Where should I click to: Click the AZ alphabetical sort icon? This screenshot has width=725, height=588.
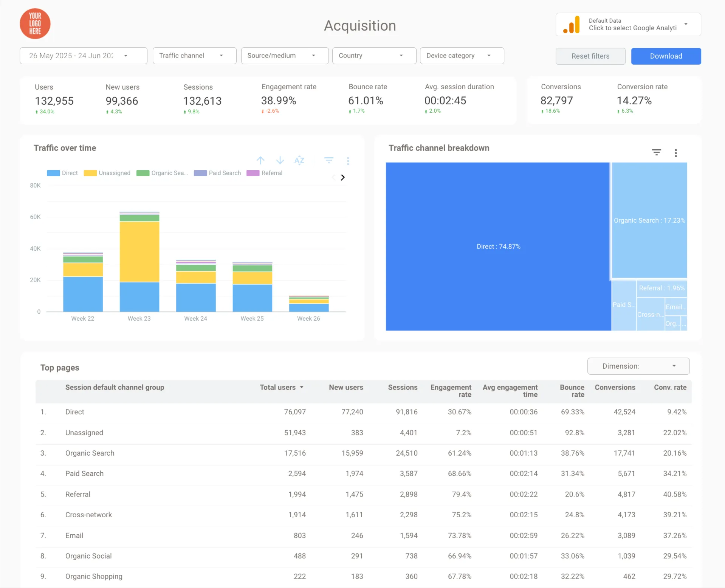click(299, 160)
